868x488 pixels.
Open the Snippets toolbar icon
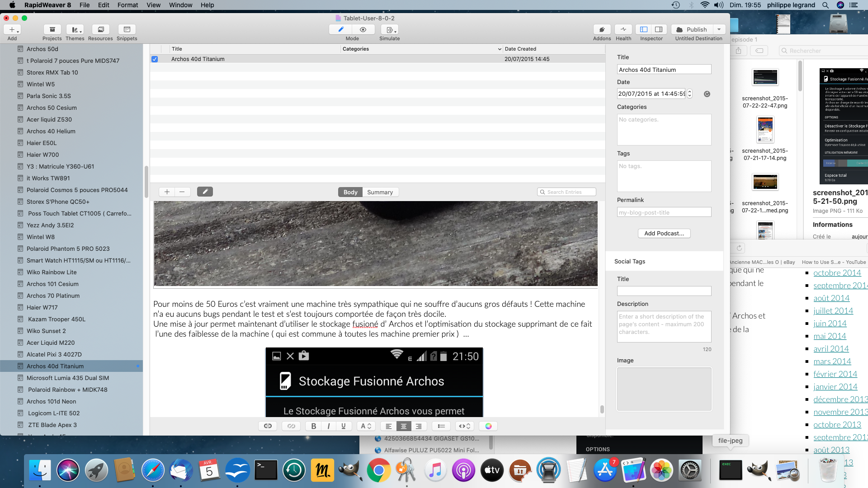click(x=127, y=29)
